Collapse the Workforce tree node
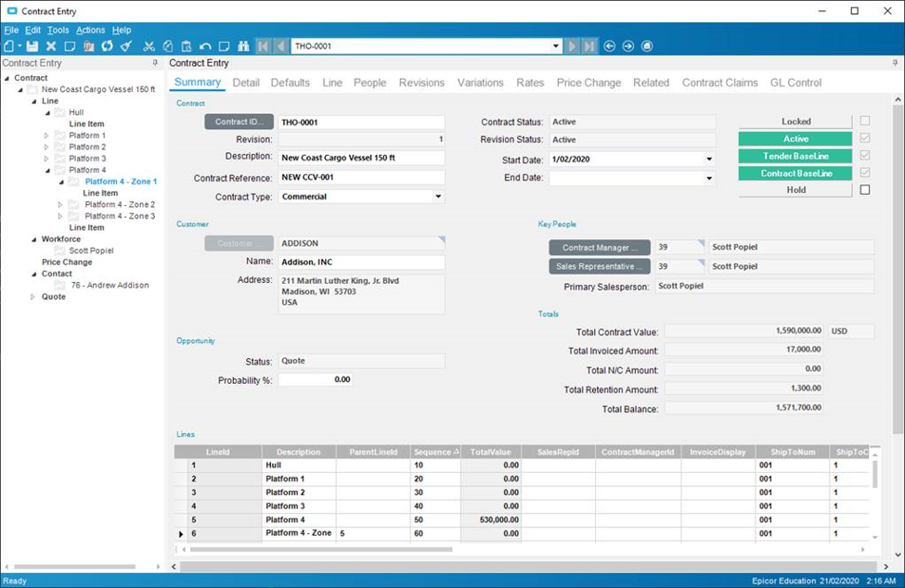The width and height of the screenshot is (905, 588). (x=33, y=239)
